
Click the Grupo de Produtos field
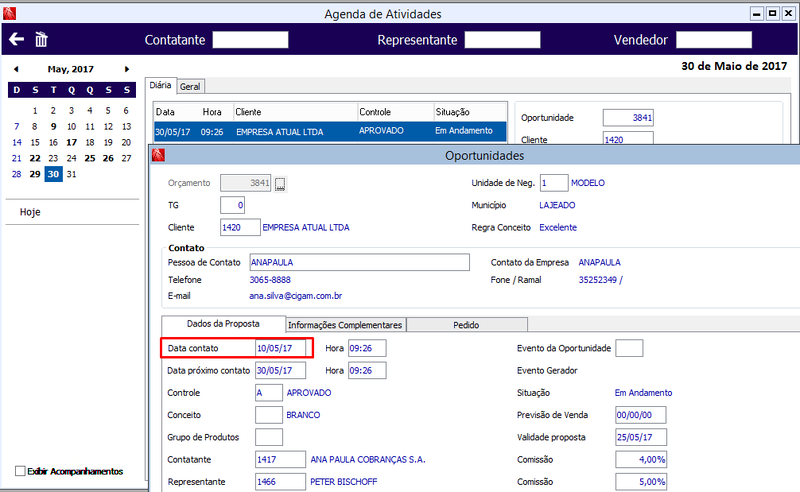[x=269, y=437]
